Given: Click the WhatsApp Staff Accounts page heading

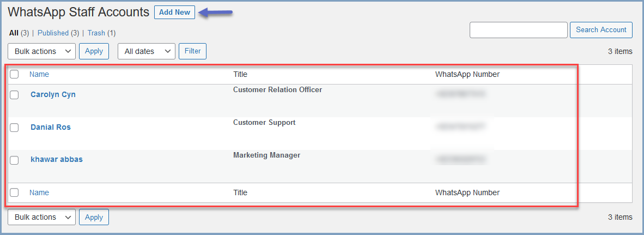Looking at the screenshot, I should 78,13.
